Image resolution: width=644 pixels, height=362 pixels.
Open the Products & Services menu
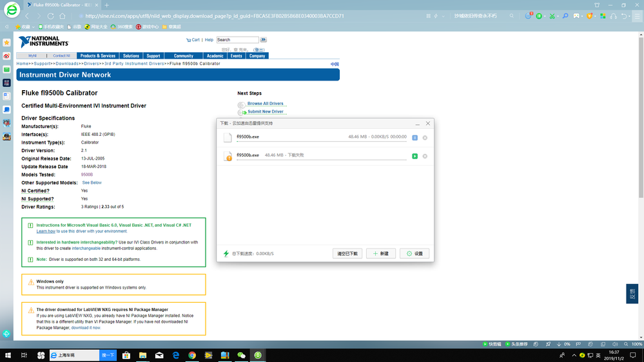pyautogui.click(x=98, y=56)
